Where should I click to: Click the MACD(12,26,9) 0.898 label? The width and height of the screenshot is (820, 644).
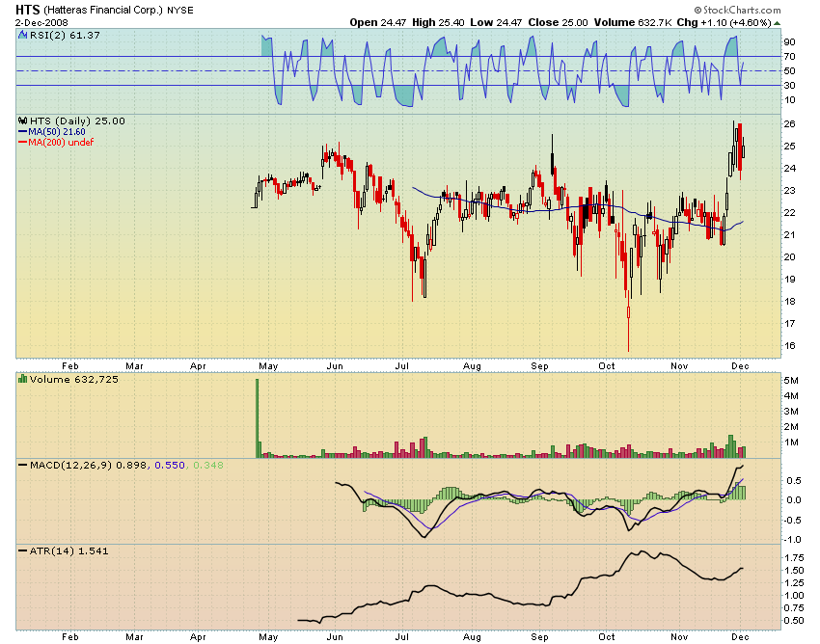pyautogui.click(x=89, y=466)
